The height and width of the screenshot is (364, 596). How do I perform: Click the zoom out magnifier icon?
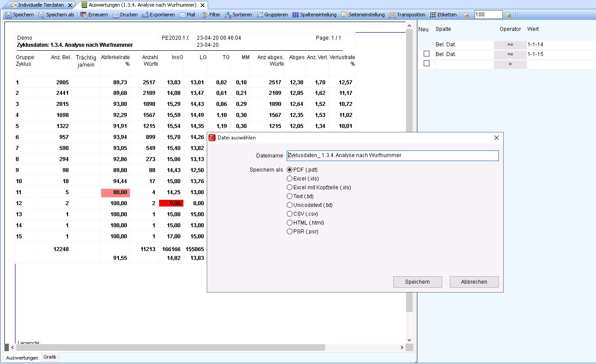click(x=467, y=15)
